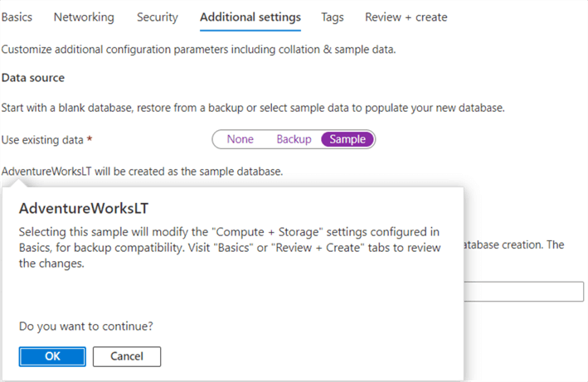Confirm the dialog with OK
The image size is (588, 382).
pyautogui.click(x=51, y=356)
